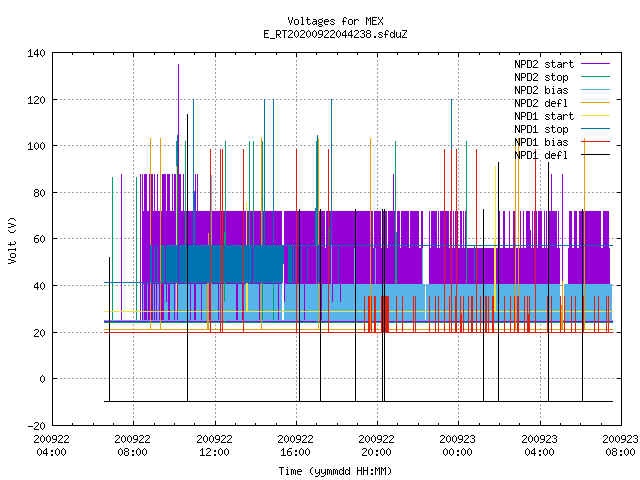
Task: Click the 'NPD2 stop' legend label
Action: (541, 77)
